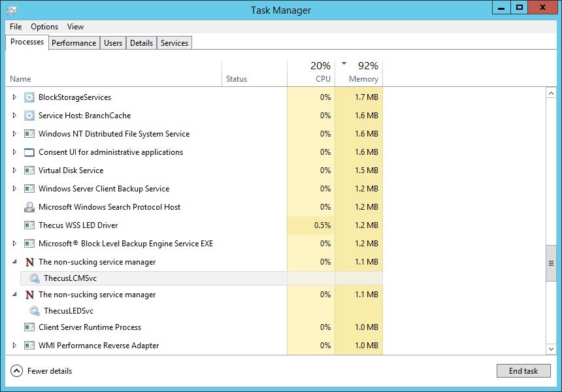Minimize the Task Manager window
The image size is (562, 392).
501,8
